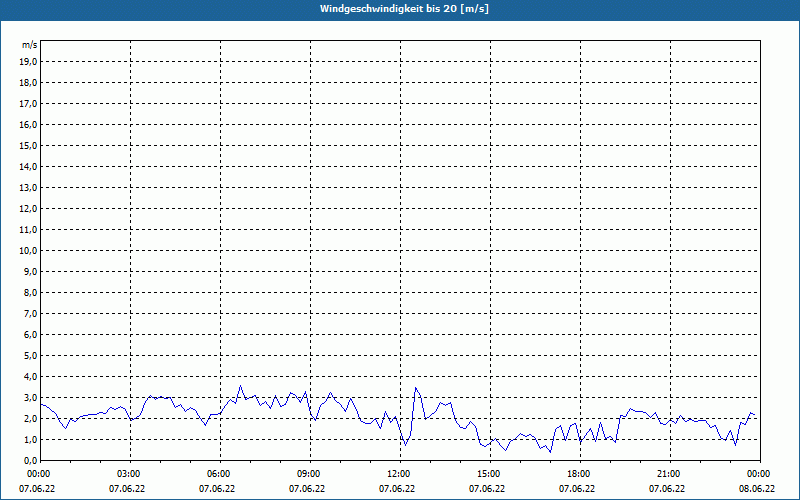Screen dimensions: 800x500
Task: Click the '03:00' time label
Action: coord(131,474)
